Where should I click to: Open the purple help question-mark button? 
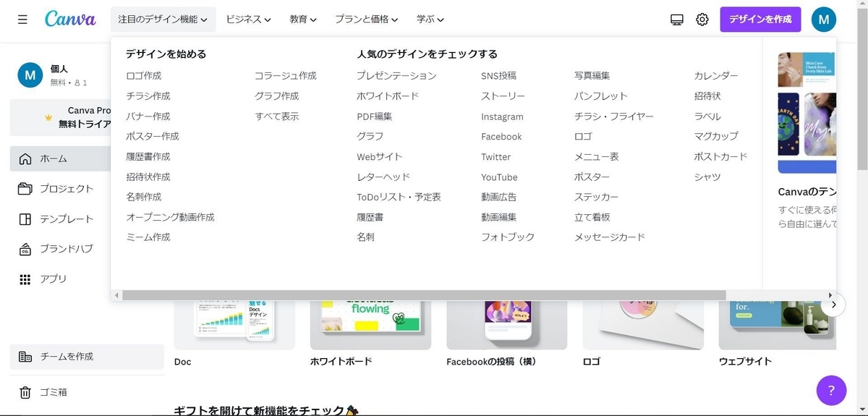(x=831, y=391)
